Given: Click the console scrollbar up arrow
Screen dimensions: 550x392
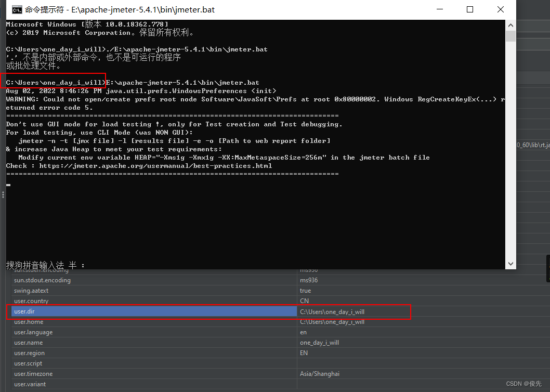Looking at the screenshot, I should click(510, 25).
